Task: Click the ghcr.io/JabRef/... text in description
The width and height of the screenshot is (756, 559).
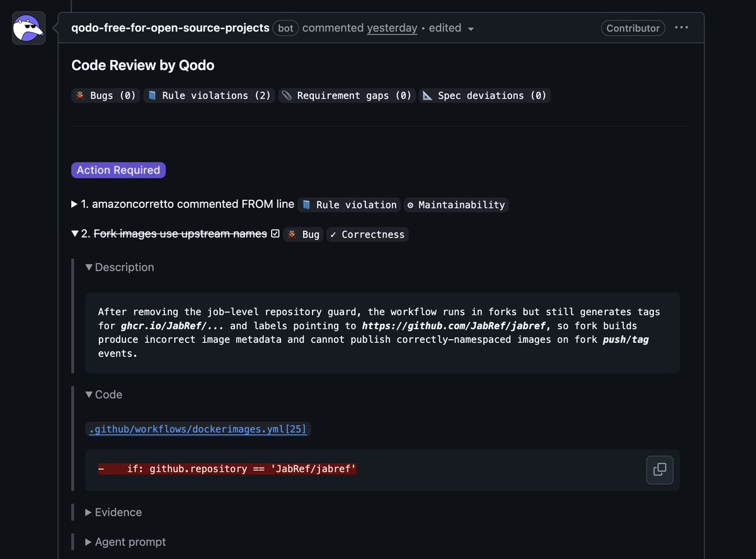Action: click(x=173, y=326)
